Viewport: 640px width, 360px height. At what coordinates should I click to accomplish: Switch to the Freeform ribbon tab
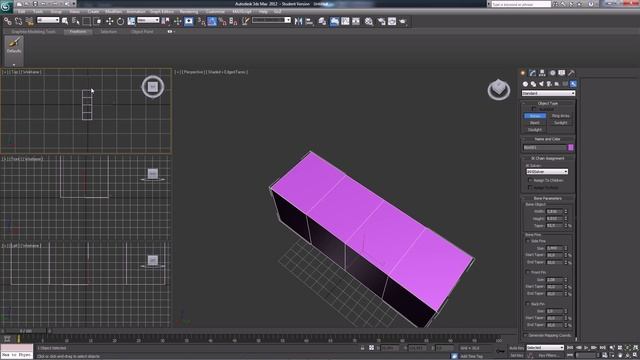pos(78,31)
